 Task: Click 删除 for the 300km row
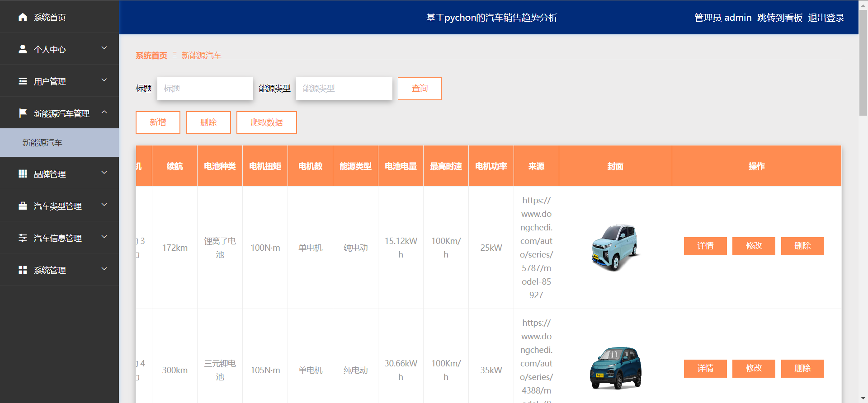(802, 369)
